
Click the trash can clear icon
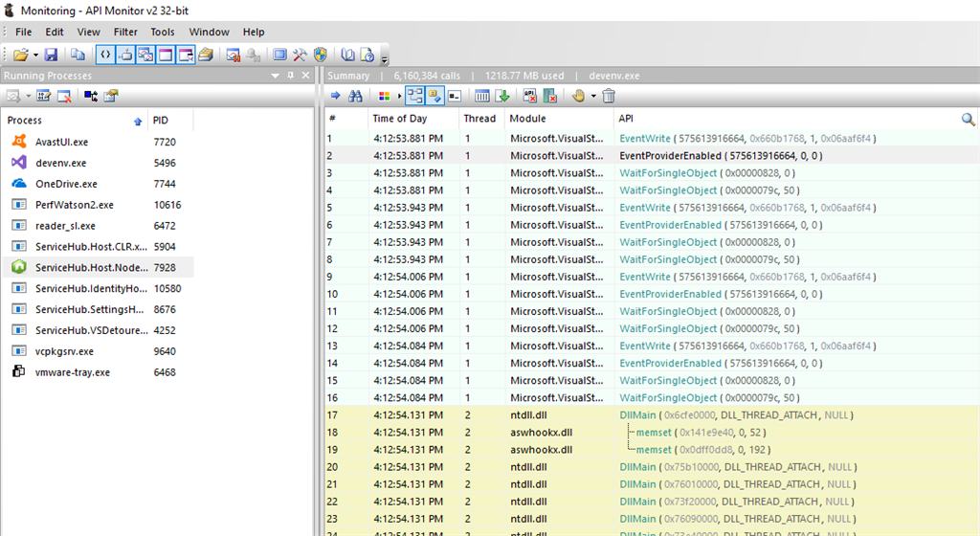pyautogui.click(x=609, y=97)
